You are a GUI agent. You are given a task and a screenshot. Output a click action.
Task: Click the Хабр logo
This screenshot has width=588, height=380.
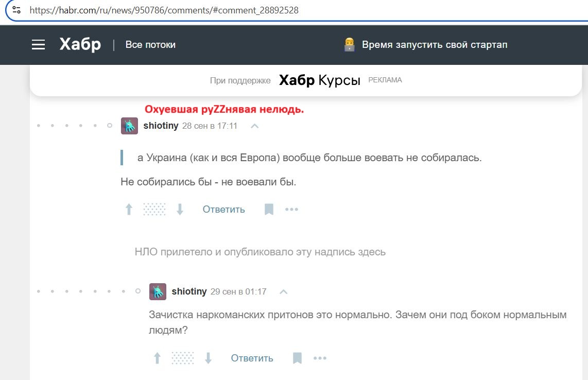tap(80, 45)
